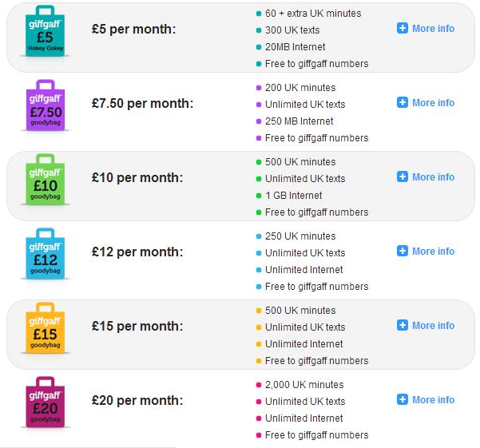
Task: Open More info link for £12 per month
Action: point(433,252)
